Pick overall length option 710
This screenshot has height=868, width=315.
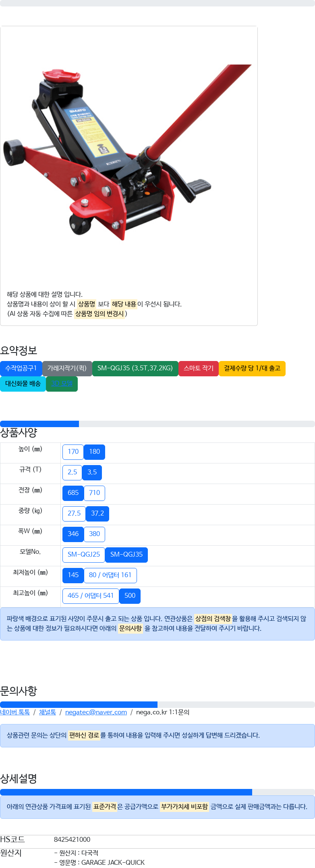(x=94, y=493)
